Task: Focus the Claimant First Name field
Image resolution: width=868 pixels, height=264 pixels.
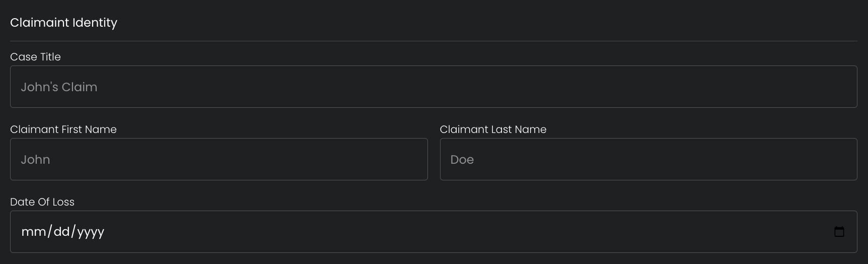Action: 219,159
